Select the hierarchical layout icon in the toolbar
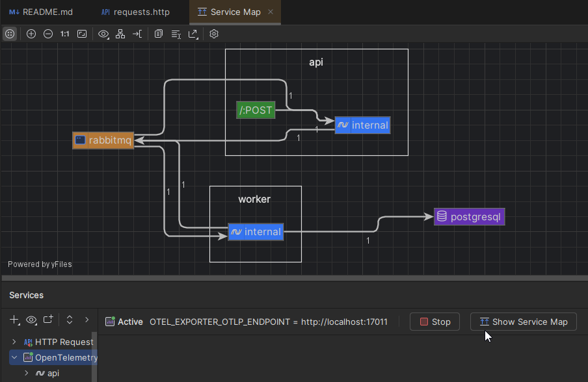This screenshot has height=382, width=588. [120, 34]
